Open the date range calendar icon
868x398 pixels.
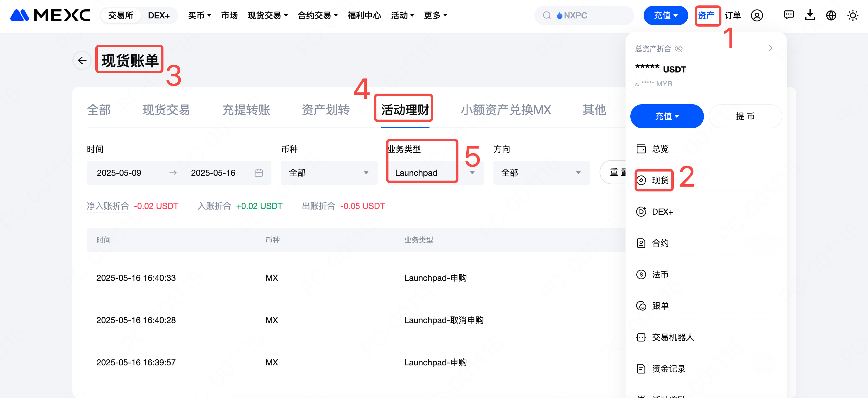[x=258, y=173]
